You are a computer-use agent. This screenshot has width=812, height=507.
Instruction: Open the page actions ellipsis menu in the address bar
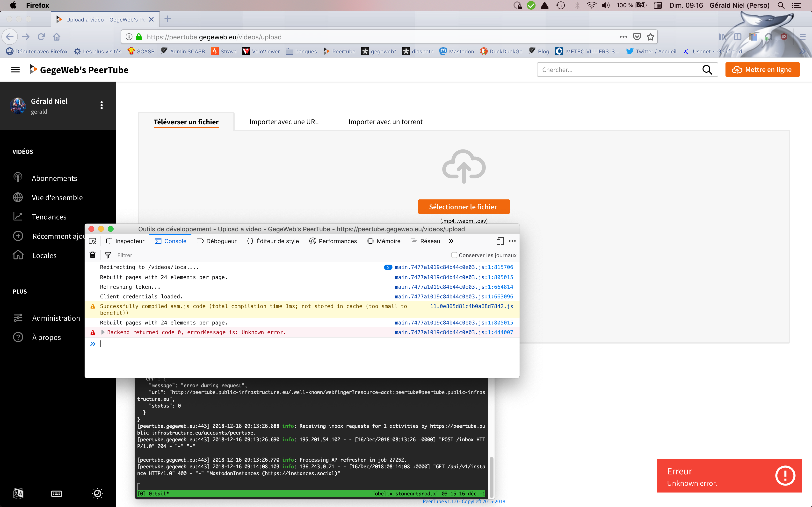point(623,36)
